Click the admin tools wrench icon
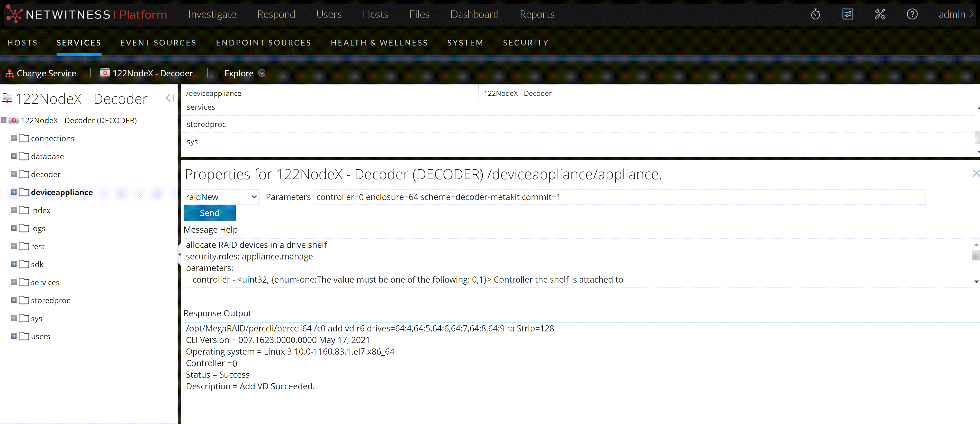Screen dimensions: 980x424 click(x=880, y=14)
